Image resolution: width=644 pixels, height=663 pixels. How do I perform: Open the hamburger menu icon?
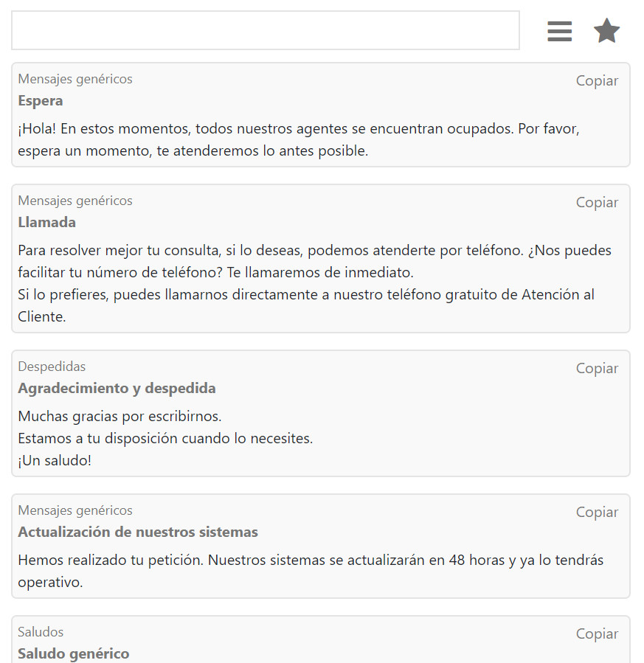(559, 31)
